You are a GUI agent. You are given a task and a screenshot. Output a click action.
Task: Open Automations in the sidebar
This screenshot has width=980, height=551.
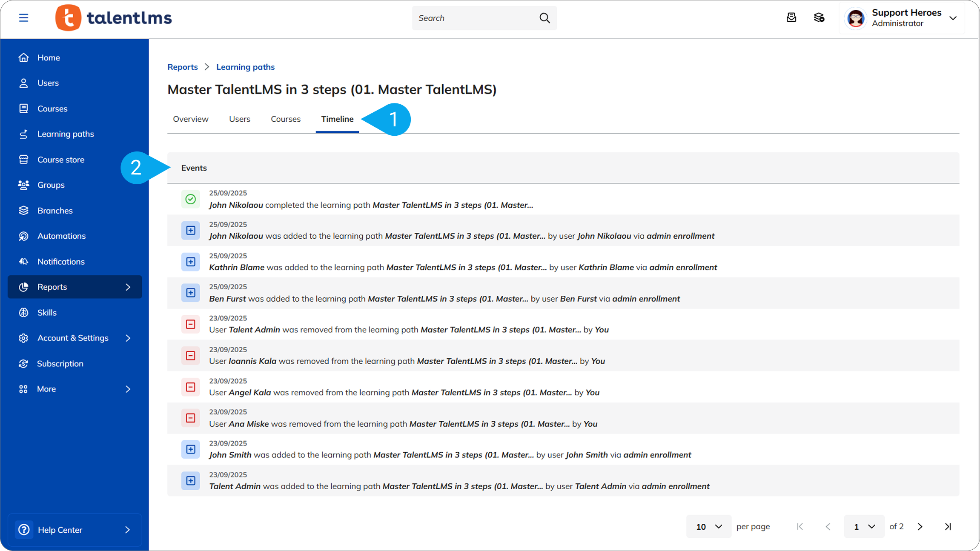point(61,236)
